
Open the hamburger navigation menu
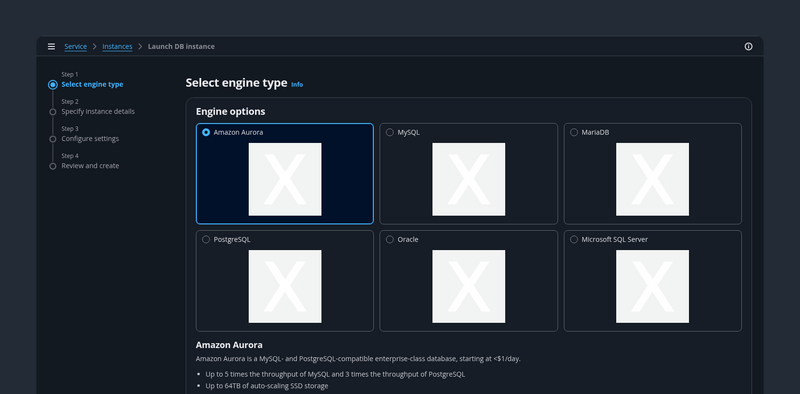pos(51,46)
